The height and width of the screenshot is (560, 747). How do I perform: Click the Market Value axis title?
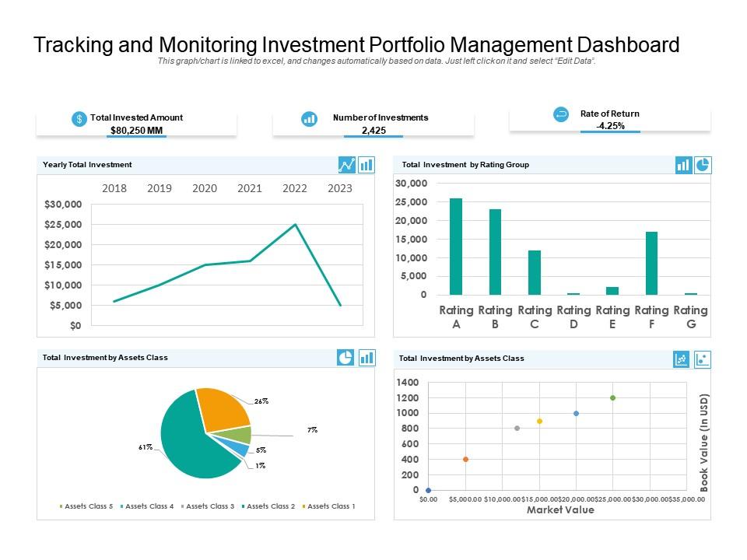(x=560, y=510)
